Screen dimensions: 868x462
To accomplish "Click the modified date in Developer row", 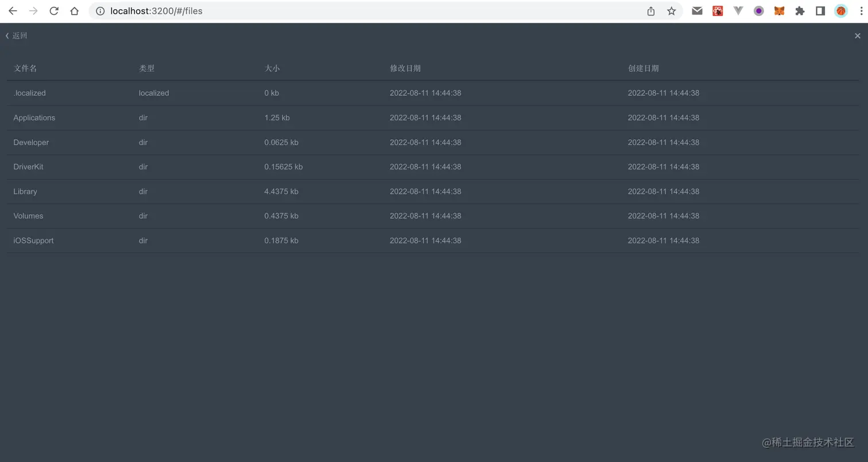I will click(x=425, y=142).
